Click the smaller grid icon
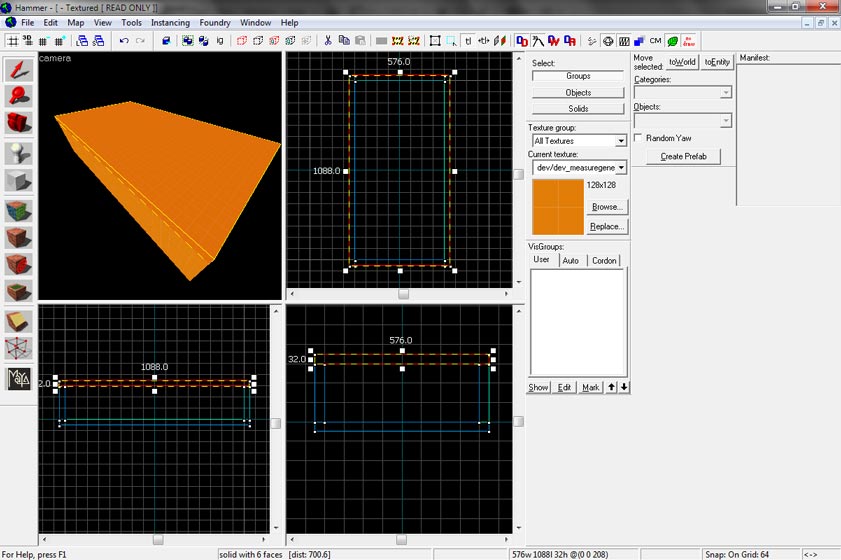Viewport: 841px width, 560px height. point(43,41)
